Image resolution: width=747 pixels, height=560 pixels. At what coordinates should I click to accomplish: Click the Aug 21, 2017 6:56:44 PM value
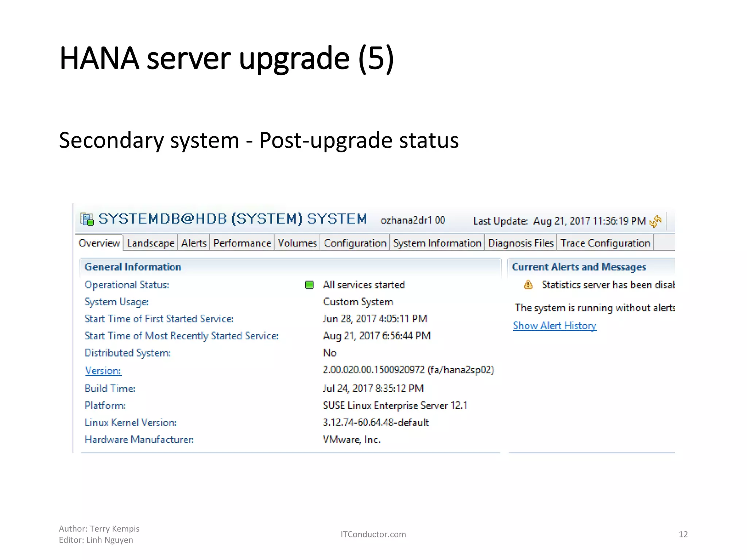[377, 336]
